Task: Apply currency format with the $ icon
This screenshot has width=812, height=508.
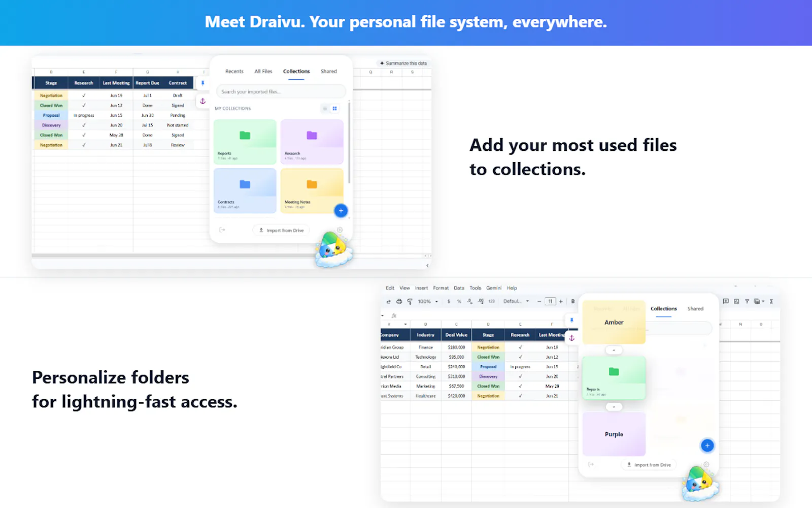Action: (x=449, y=301)
